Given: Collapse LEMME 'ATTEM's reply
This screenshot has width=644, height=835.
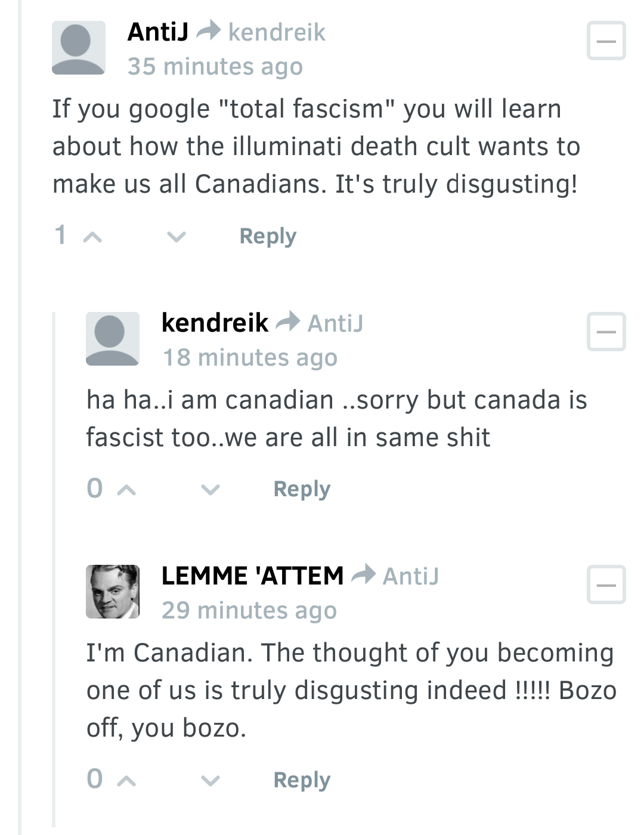Looking at the screenshot, I should pyautogui.click(x=606, y=584).
